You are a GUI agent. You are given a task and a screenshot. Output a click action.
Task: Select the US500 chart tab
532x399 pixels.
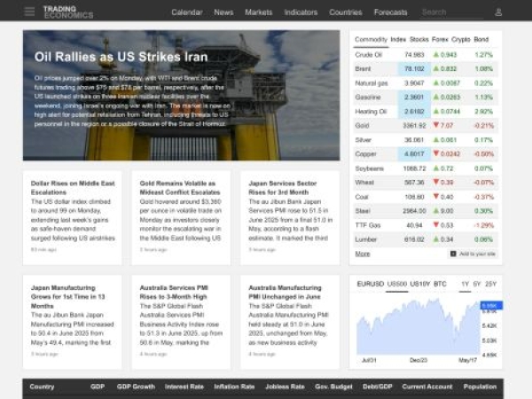tap(397, 284)
